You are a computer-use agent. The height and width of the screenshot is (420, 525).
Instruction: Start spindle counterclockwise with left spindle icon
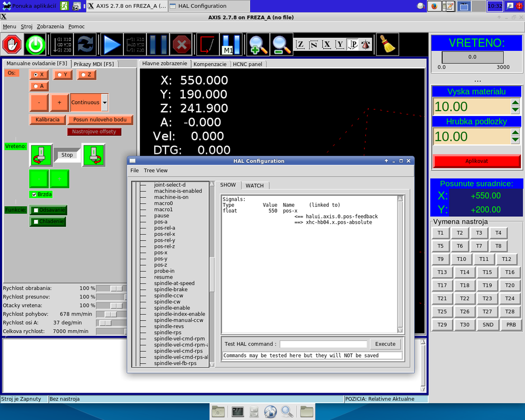tap(41, 155)
